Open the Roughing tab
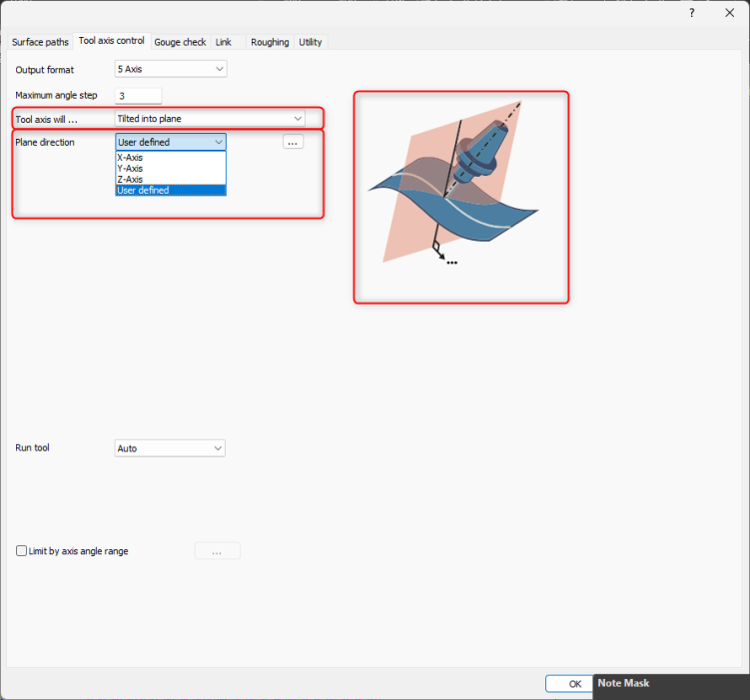Viewport: 750px width, 700px height. [x=270, y=42]
